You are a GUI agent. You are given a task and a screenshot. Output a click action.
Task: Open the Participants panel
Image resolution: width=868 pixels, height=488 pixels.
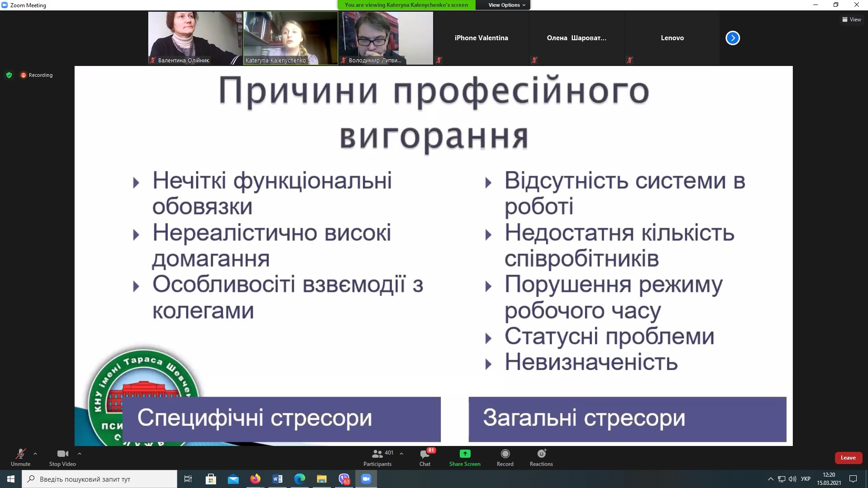[x=377, y=457]
